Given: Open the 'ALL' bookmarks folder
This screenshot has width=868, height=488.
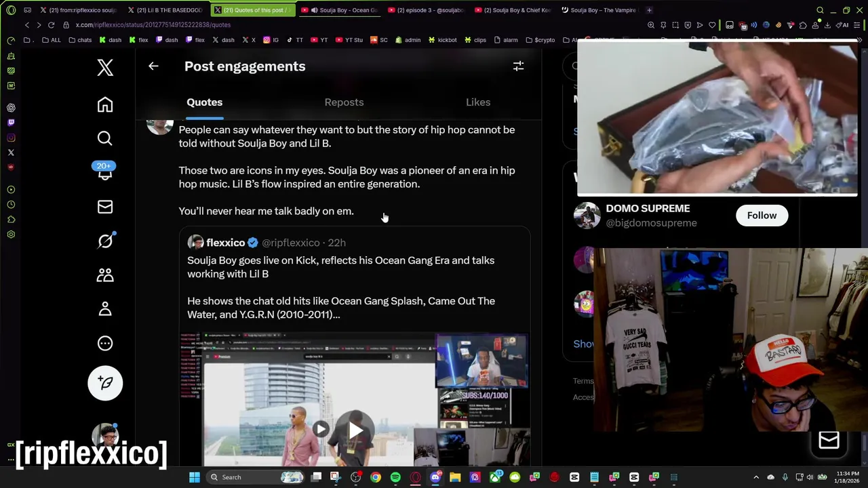Looking at the screenshot, I should (x=51, y=40).
